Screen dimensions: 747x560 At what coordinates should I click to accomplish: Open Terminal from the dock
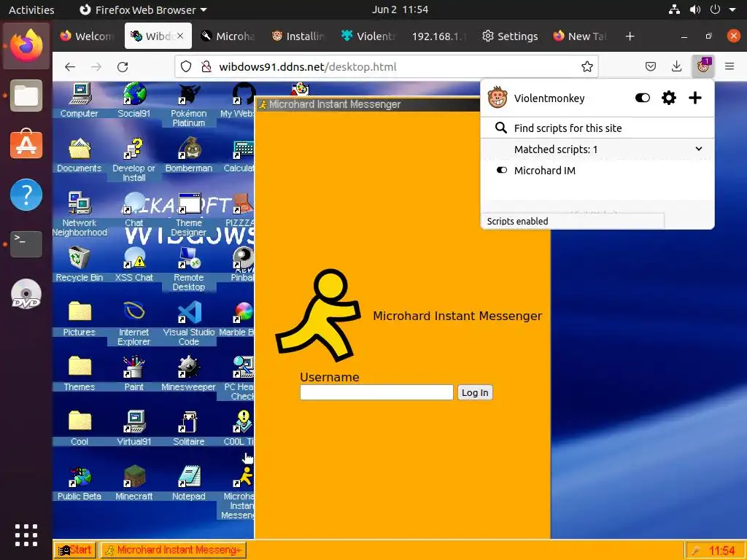click(26, 244)
